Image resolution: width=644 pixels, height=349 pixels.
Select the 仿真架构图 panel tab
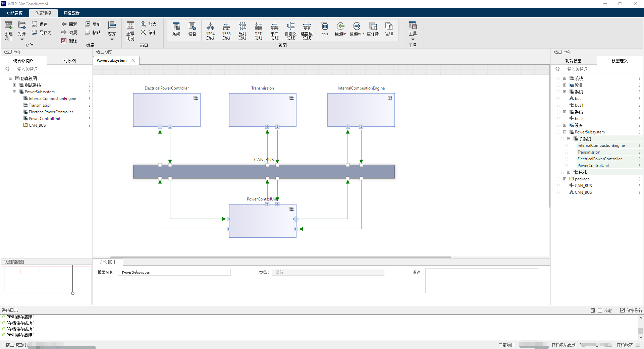click(x=23, y=61)
